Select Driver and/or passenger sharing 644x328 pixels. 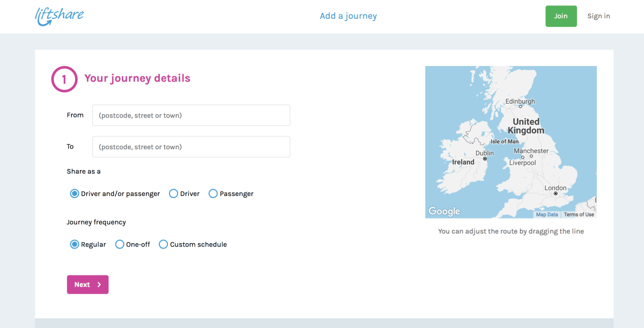pyautogui.click(x=74, y=193)
